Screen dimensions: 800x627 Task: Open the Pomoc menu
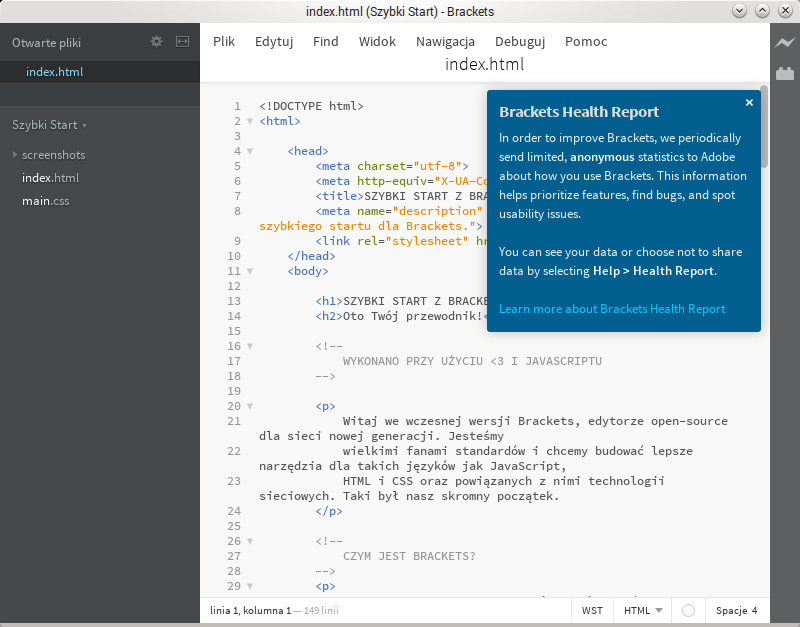(586, 41)
